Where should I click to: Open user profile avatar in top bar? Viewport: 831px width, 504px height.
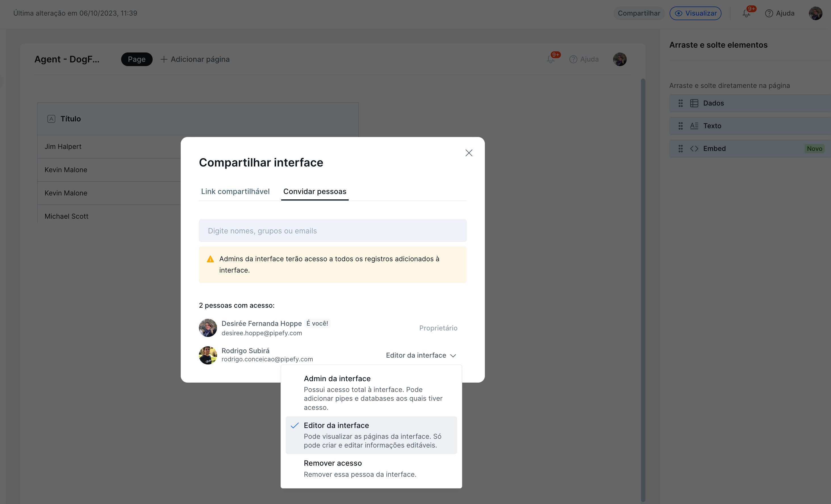tap(815, 13)
